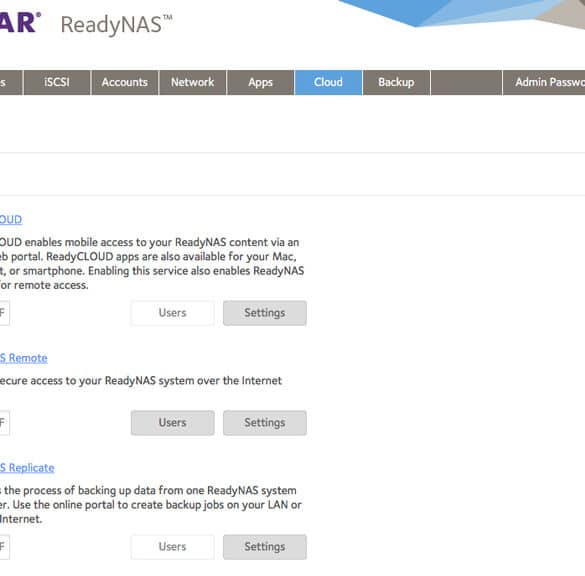
Task: Click text 'secure access to your ReadyNAS system'
Action: [97, 381]
